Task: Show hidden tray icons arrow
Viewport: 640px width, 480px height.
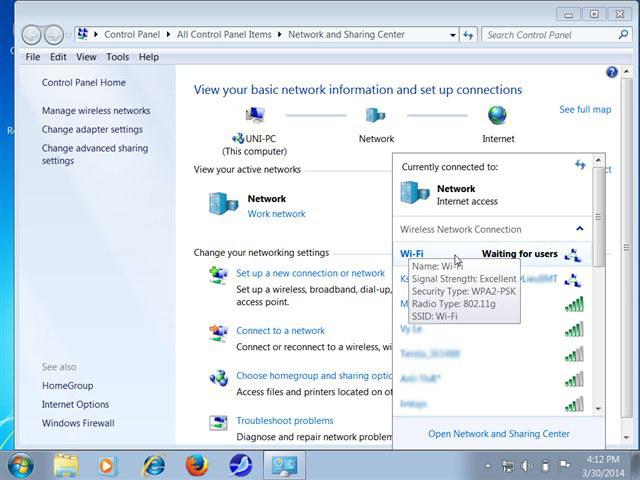Action: pos(488,465)
